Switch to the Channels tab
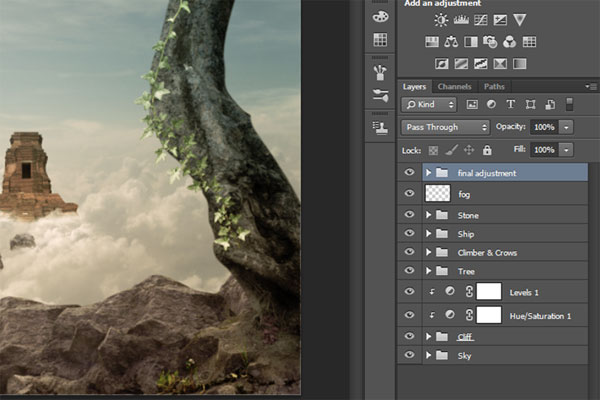600x400 pixels. (454, 87)
